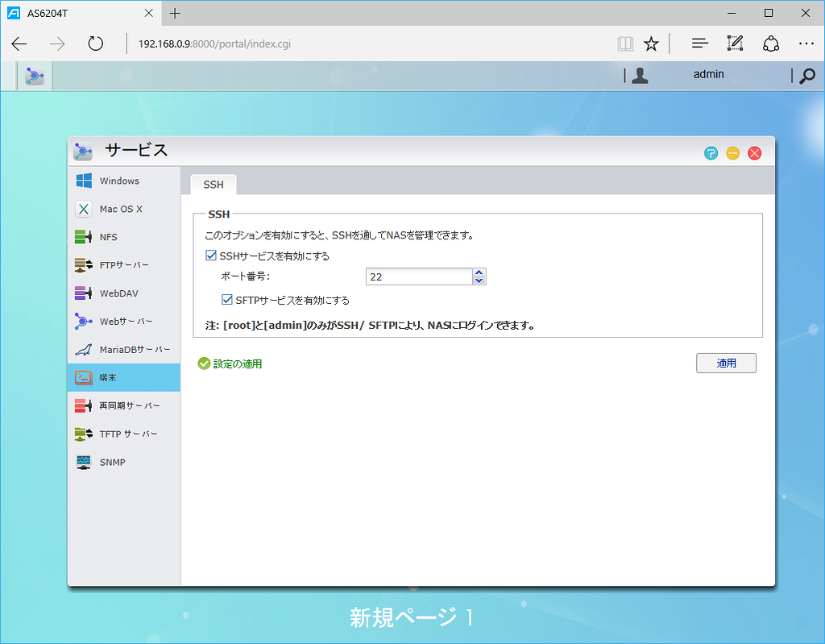Click the port number increment arrow

tap(479, 272)
